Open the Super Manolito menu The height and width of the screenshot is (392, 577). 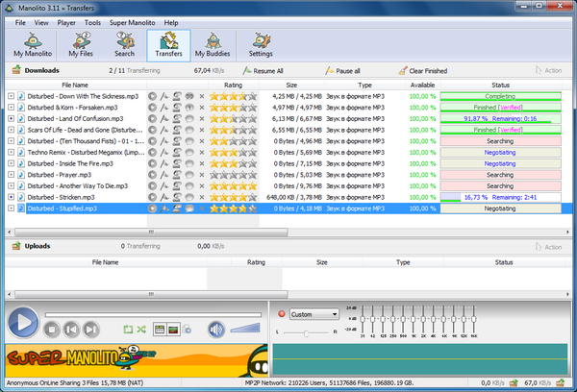point(132,23)
